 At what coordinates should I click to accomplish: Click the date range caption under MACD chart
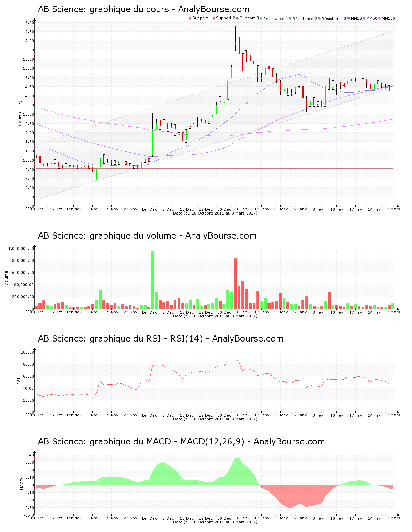215,522
